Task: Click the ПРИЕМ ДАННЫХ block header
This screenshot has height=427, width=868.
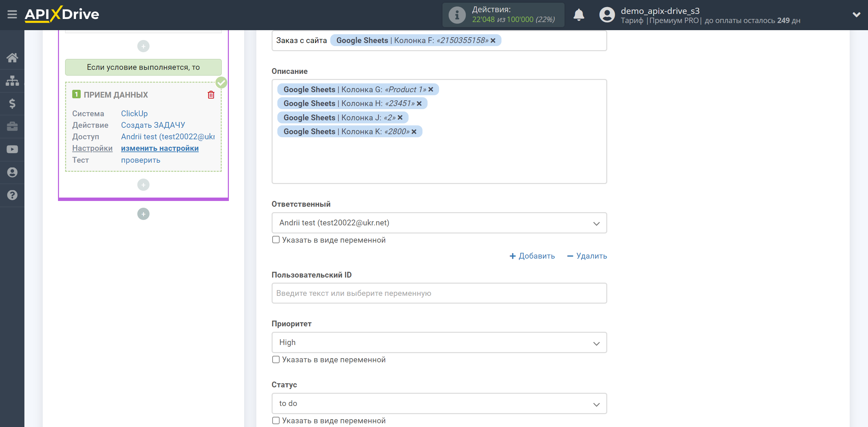Action: tap(116, 95)
